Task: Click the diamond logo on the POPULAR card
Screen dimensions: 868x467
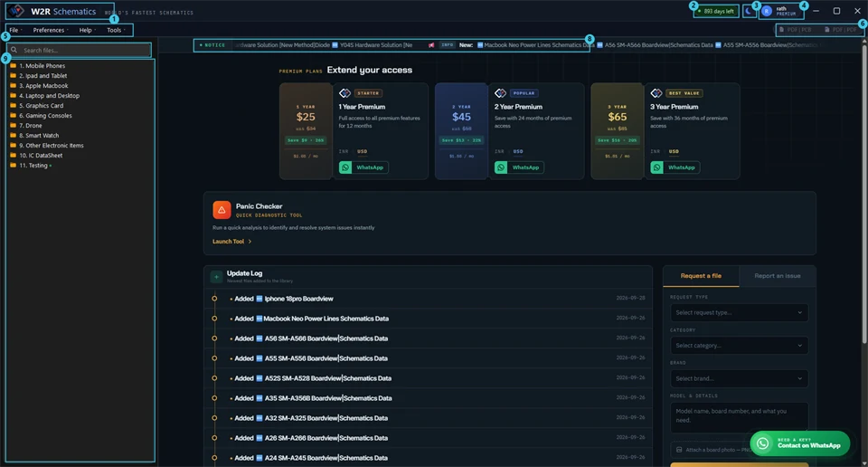Action: 500,93
